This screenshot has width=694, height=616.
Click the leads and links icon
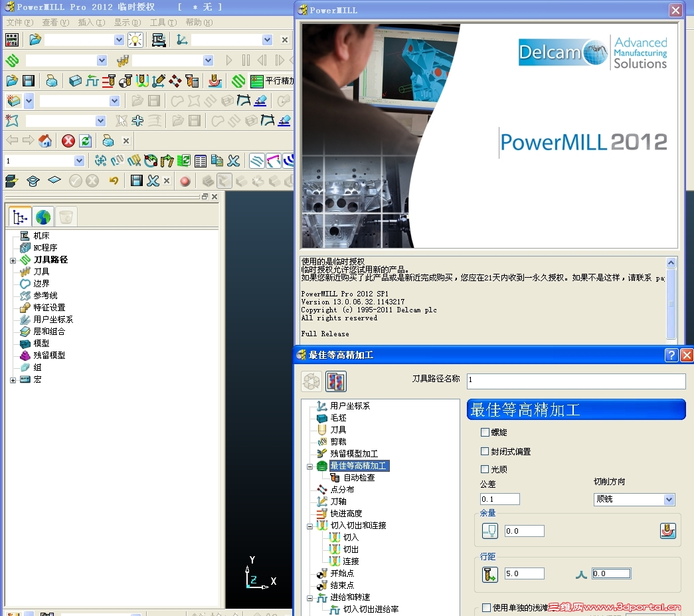[142, 80]
